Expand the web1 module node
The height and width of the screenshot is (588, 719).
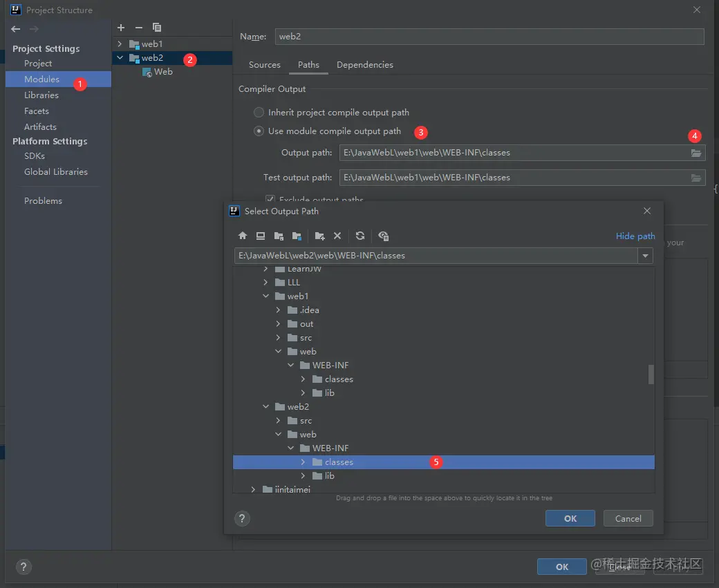120,44
